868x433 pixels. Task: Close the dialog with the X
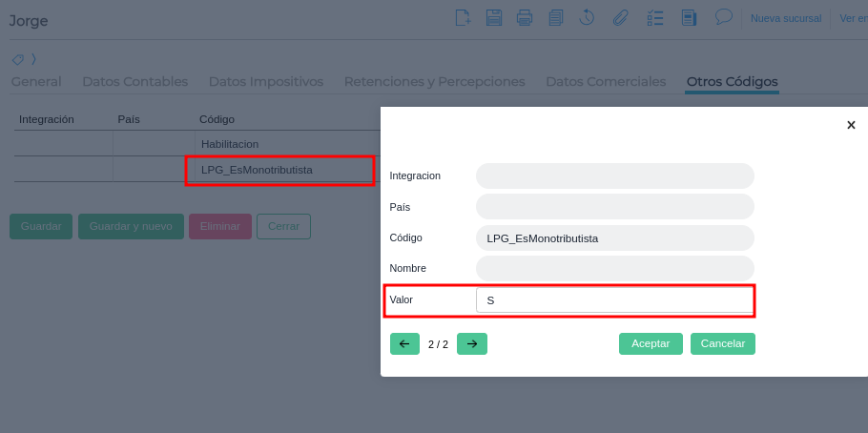click(x=851, y=125)
